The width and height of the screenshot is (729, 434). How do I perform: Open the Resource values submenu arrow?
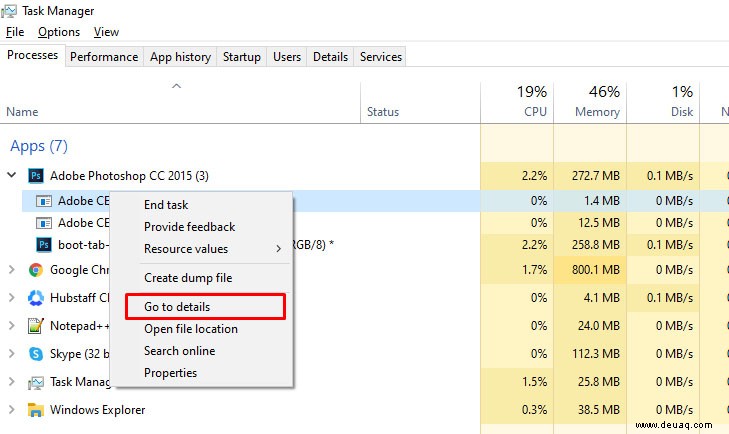point(278,249)
